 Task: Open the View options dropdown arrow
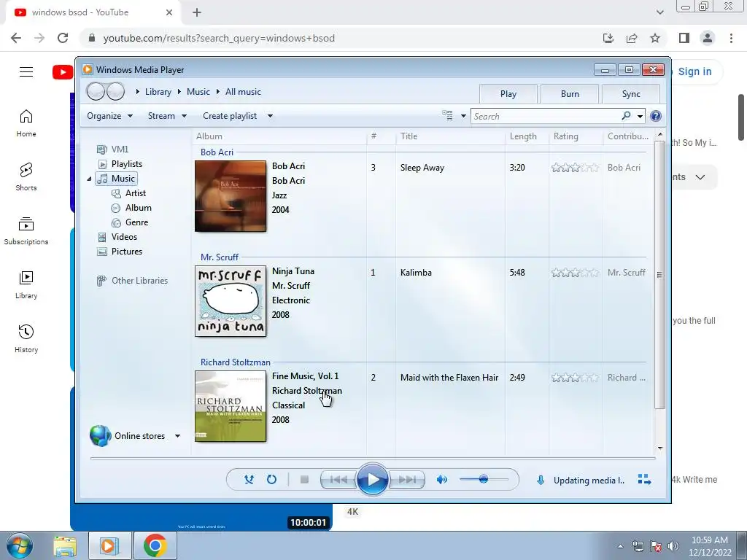(x=463, y=116)
